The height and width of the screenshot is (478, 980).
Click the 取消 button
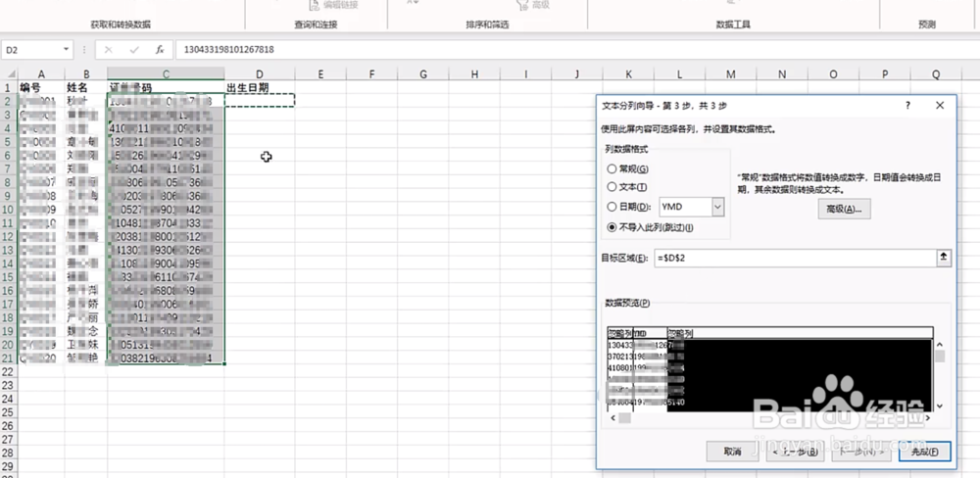pyautogui.click(x=732, y=452)
